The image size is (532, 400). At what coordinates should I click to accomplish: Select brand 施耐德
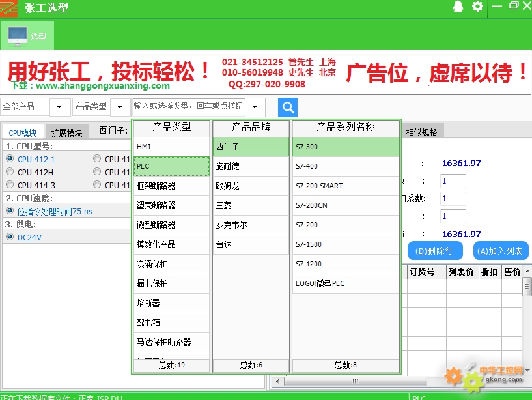251,166
